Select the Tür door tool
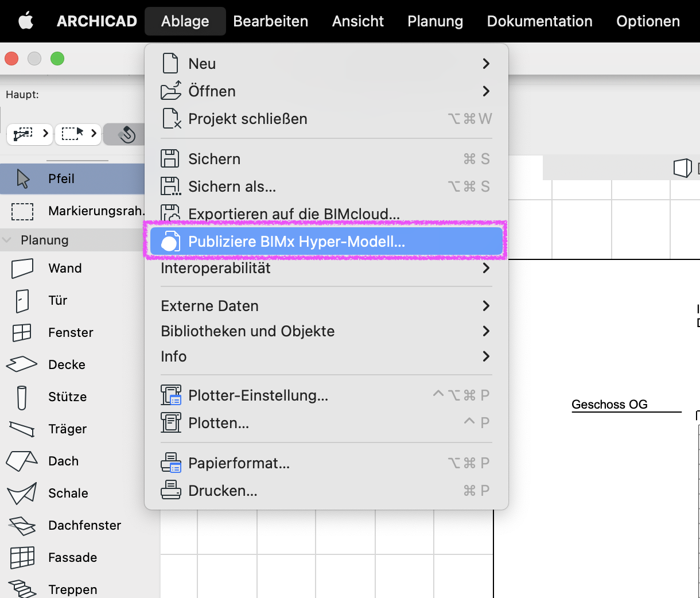 click(x=72, y=300)
